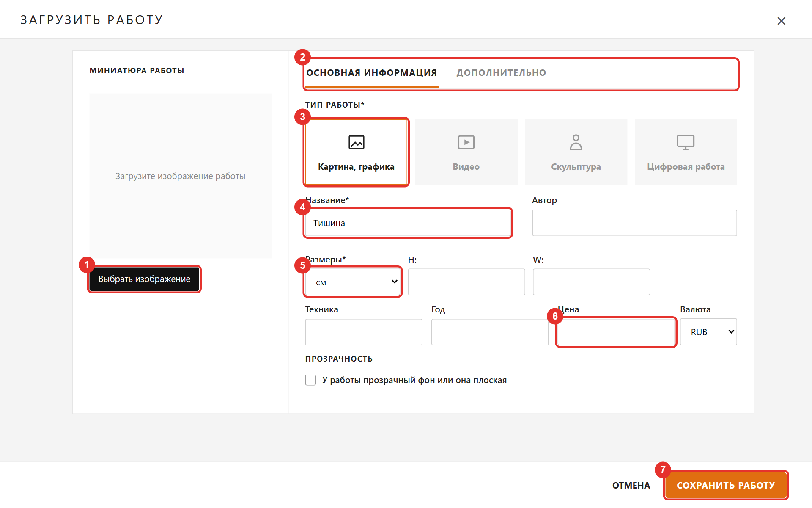Image resolution: width=812 pixels, height=508 pixels.
Task: Click the Год input field
Action: click(490, 332)
